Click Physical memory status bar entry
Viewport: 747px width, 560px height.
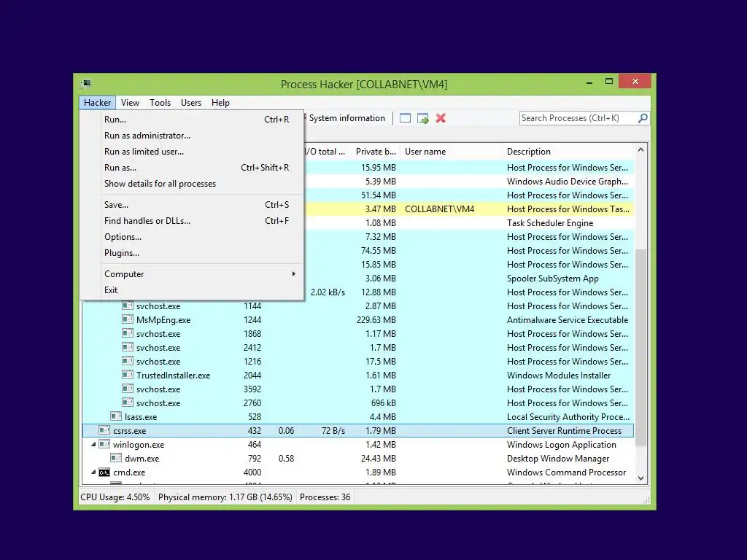[225, 497]
